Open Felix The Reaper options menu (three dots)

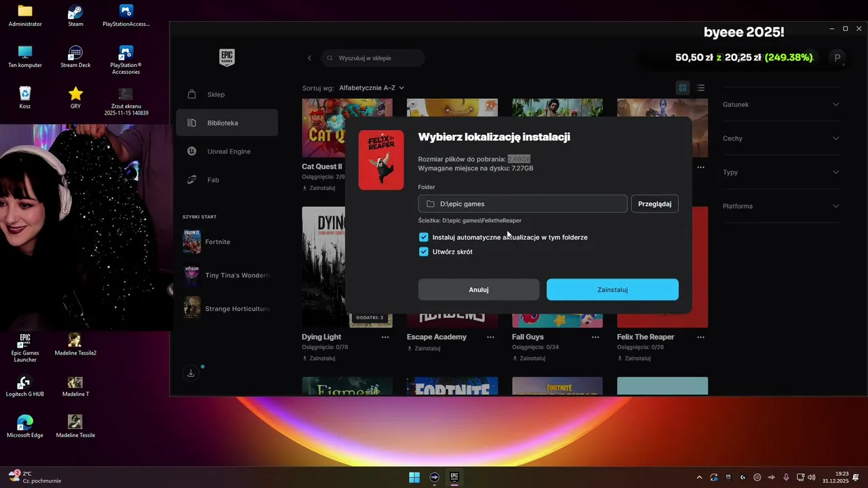[x=701, y=337]
